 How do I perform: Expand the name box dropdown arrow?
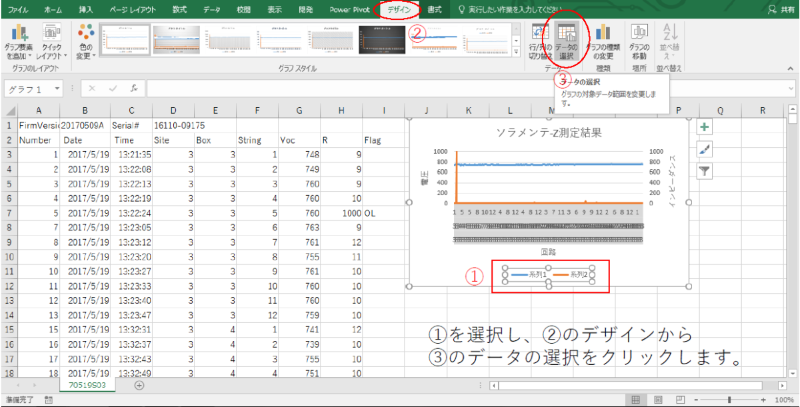pyautogui.click(x=71, y=88)
